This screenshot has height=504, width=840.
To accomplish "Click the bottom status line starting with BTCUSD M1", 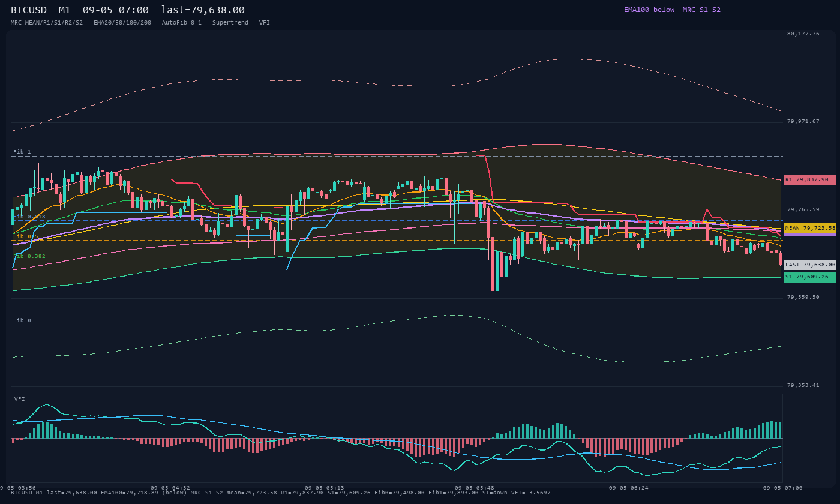I will 280,493.
